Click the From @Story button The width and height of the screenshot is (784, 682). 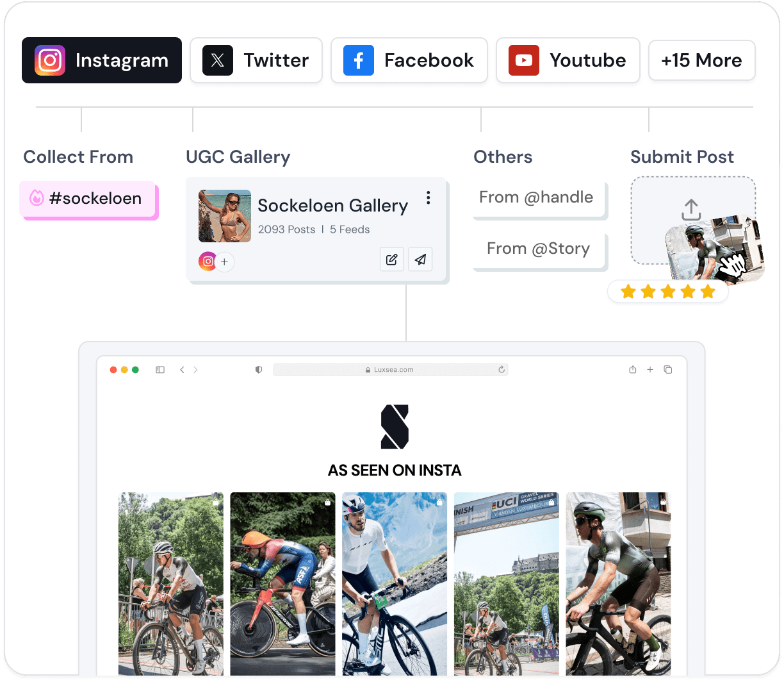[538, 249]
